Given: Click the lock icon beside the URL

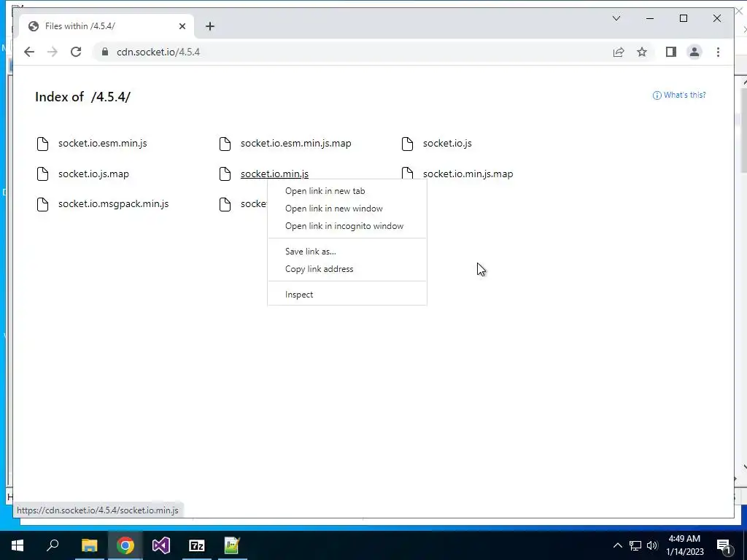Looking at the screenshot, I should (x=105, y=52).
